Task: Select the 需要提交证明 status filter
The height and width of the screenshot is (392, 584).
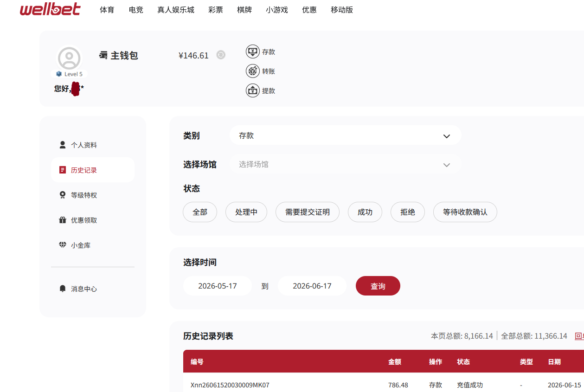Action: (308, 212)
